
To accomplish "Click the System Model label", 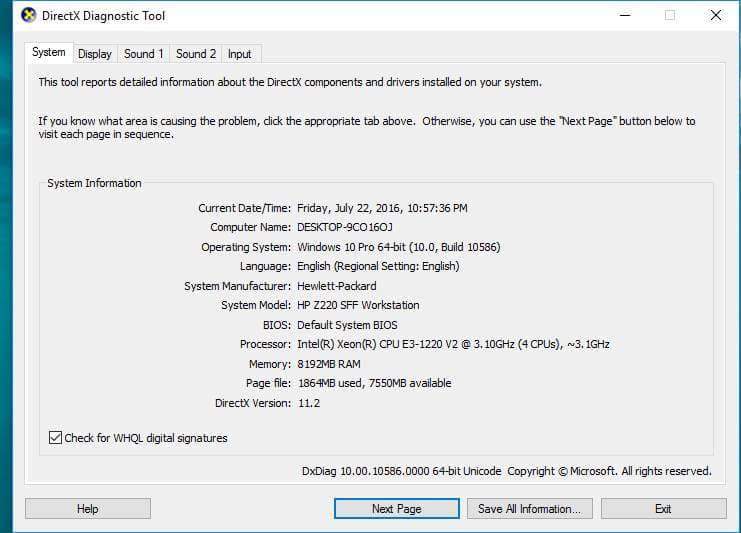I will 256,305.
